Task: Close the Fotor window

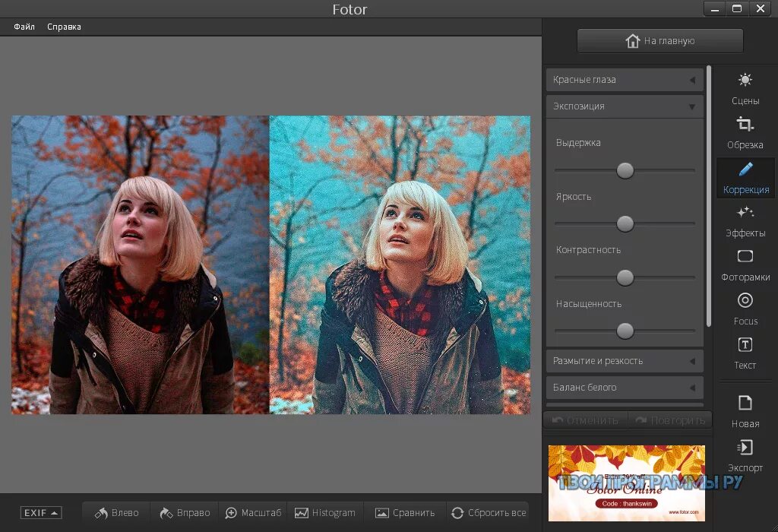Action: (760, 9)
